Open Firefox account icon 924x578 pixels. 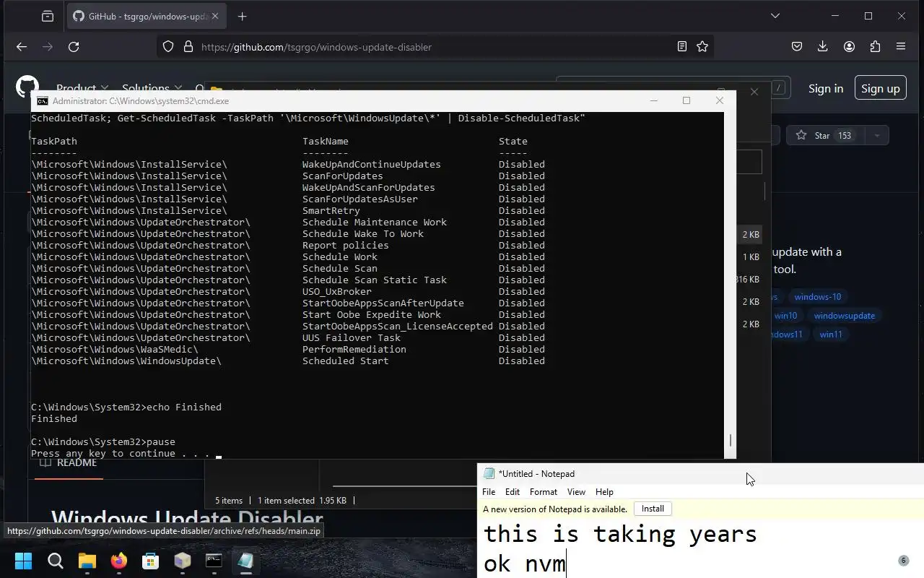pyautogui.click(x=849, y=46)
